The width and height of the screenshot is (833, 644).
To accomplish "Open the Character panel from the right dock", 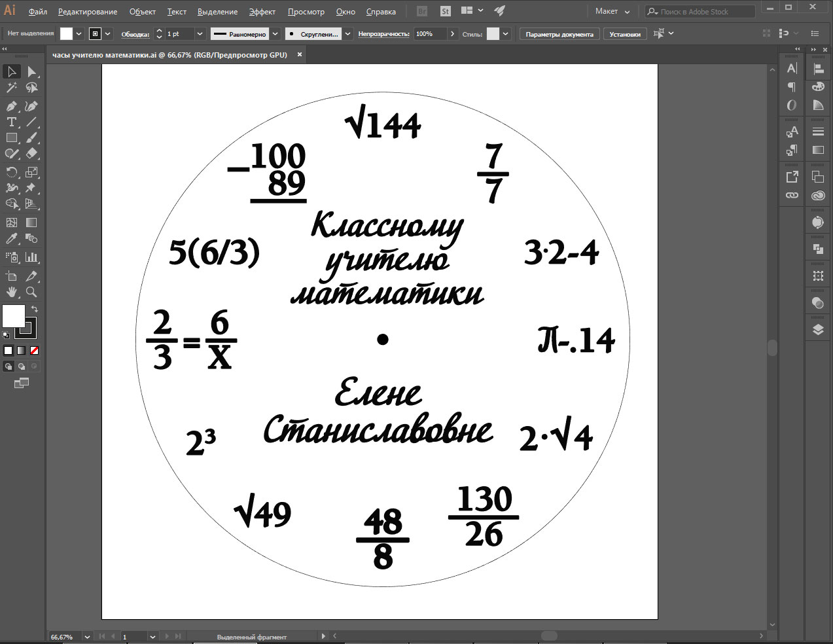I will (x=791, y=67).
